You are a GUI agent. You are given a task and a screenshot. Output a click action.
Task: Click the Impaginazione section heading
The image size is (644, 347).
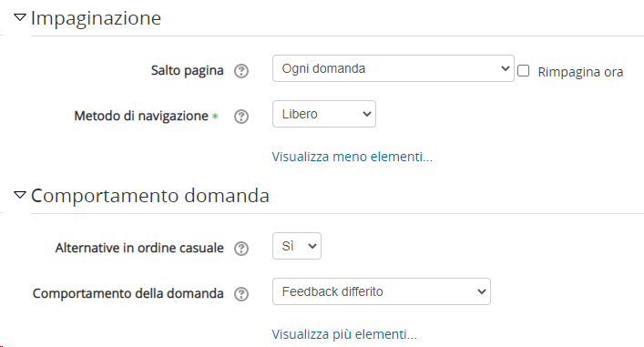pos(97,18)
